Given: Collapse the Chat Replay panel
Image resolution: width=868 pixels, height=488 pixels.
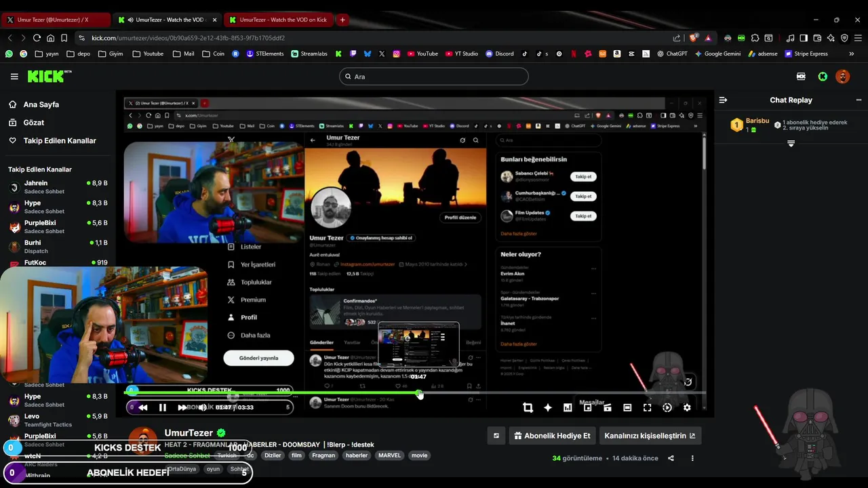Looking at the screenshot, I should tap(723, 100).
